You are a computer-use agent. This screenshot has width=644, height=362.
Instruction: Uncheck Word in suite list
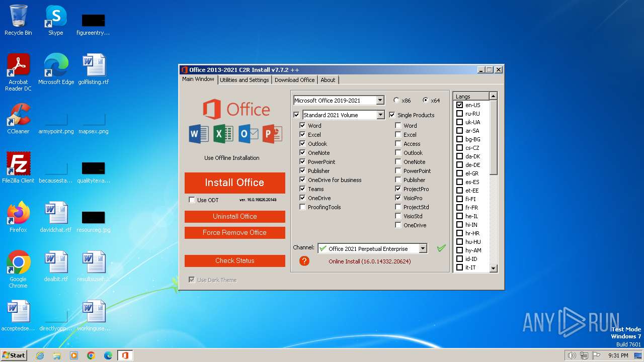pos(302,125)
